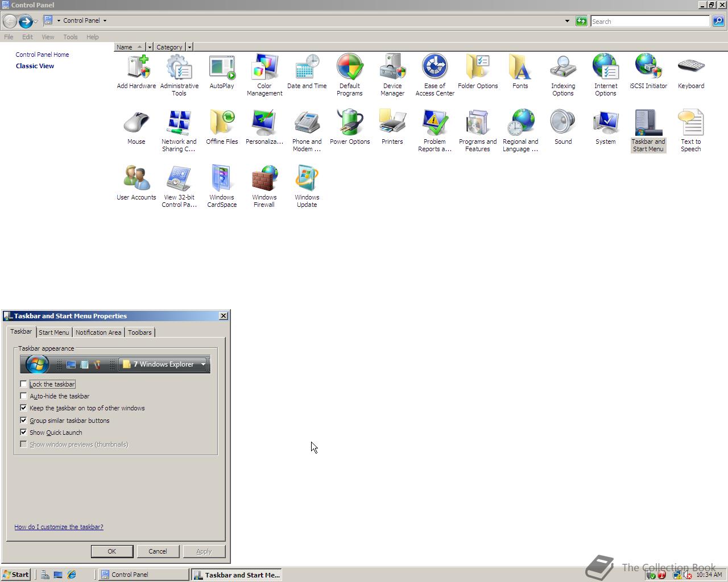
Task: Switch to the Start Menu tab
Action: (54, 332)
